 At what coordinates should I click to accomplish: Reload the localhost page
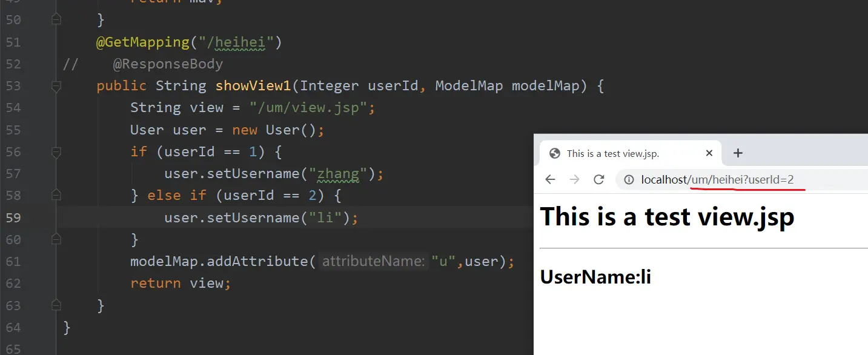coord(598,179)
